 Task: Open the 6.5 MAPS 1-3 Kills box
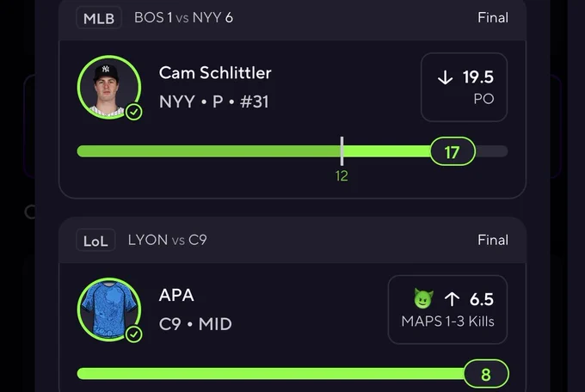447,309
